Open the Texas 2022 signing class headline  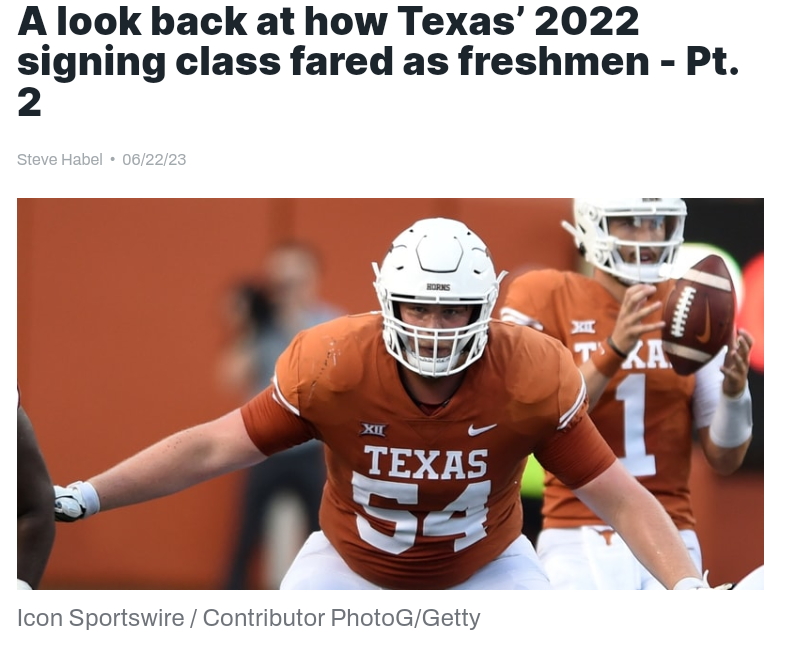(x=378, y=61)
